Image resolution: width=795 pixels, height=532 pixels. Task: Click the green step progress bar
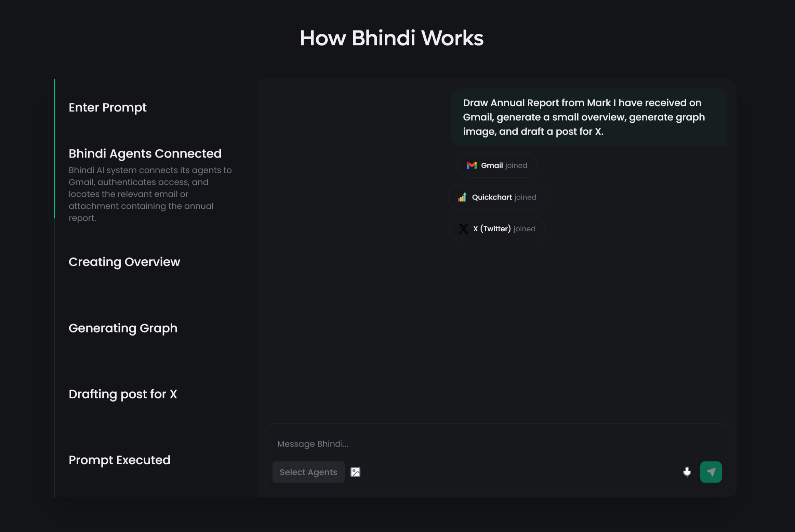pyautogui.click(x=54, y=149)
